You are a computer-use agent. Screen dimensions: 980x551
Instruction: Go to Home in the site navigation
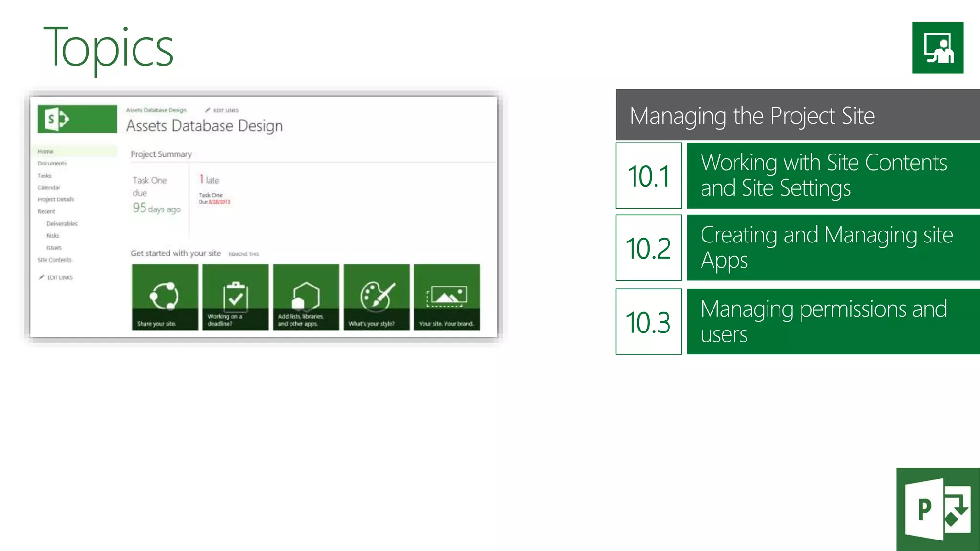[x=45, y=152]
